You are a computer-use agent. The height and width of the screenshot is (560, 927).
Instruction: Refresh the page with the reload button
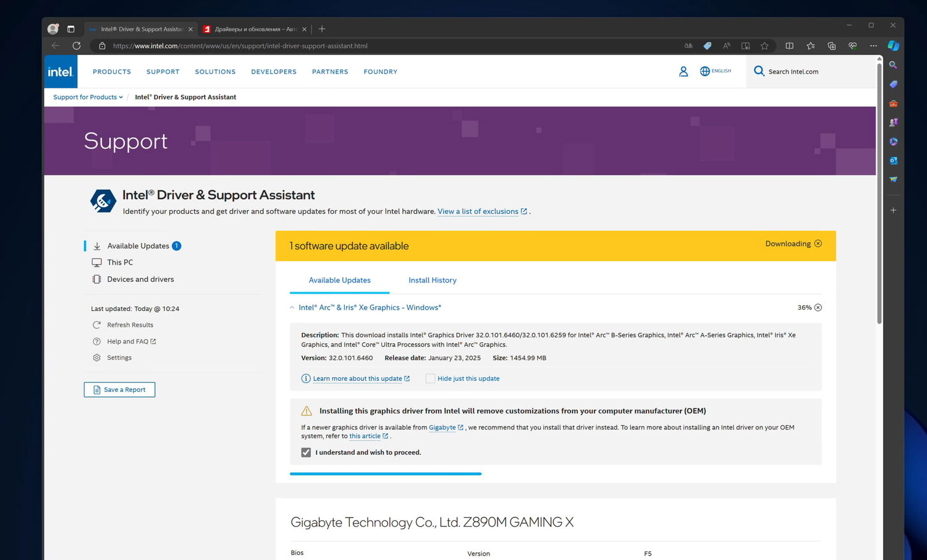[x=77, y=46]
